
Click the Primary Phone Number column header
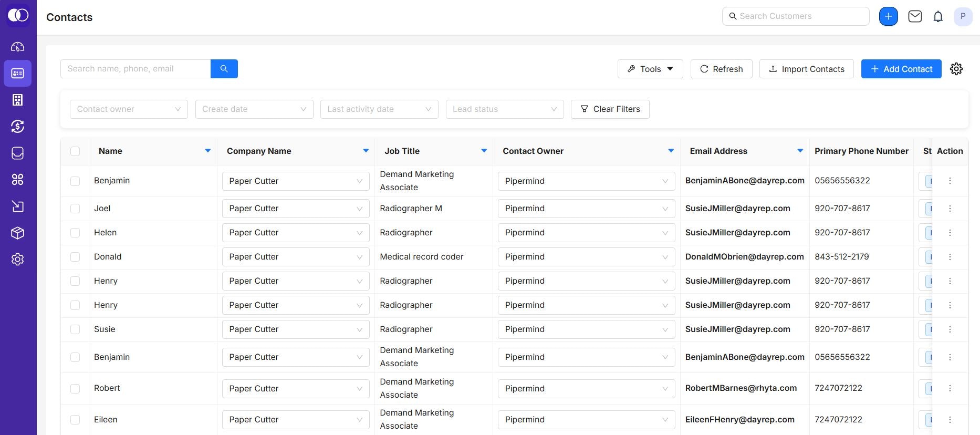click(x=861, y=151)
